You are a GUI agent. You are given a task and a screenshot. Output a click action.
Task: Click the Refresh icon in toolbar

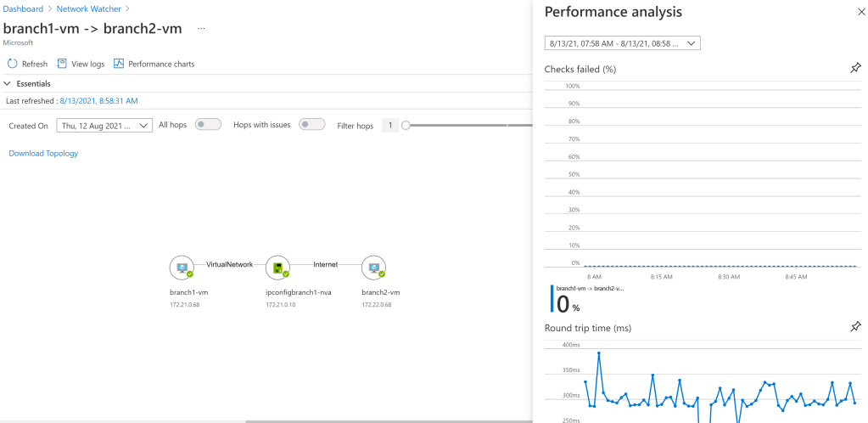click(13, 64)
